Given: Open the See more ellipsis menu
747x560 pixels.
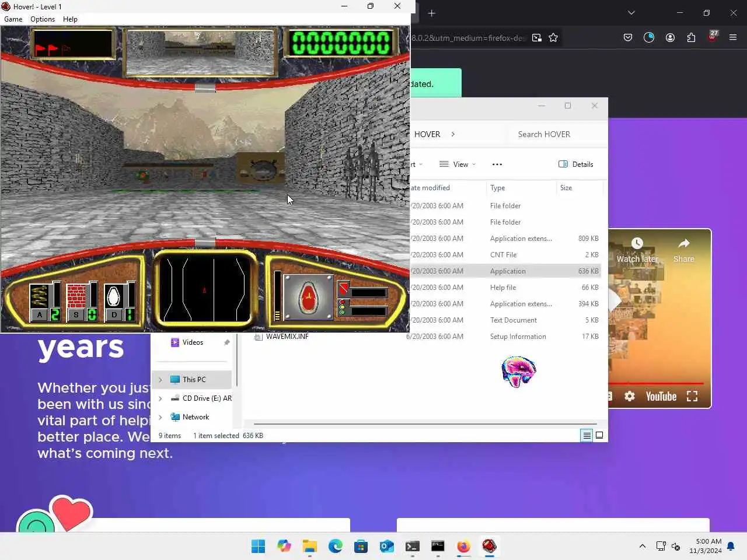Looking at the screenshot, I should [x=497, y=164].
